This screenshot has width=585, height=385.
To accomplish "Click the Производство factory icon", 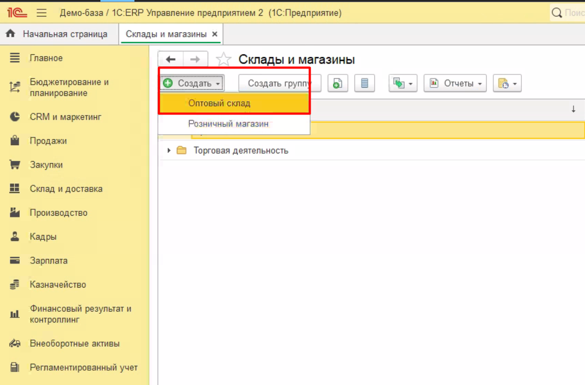I will (15, 212).
